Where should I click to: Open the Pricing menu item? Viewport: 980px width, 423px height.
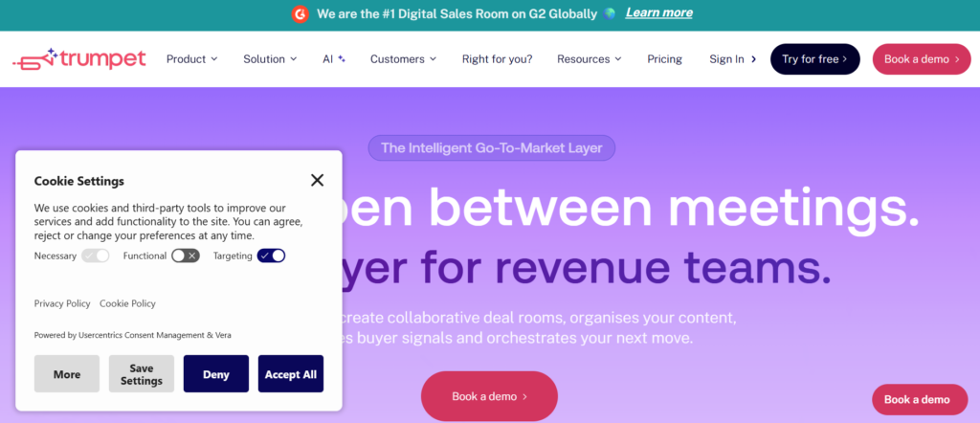664,59
